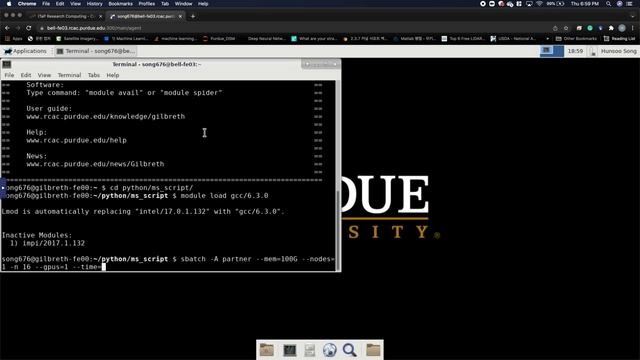Viewport: 640px width, 360px height.
Task: Open the Chrome Bookmarks menu in macOS bar
Action: 120,4
